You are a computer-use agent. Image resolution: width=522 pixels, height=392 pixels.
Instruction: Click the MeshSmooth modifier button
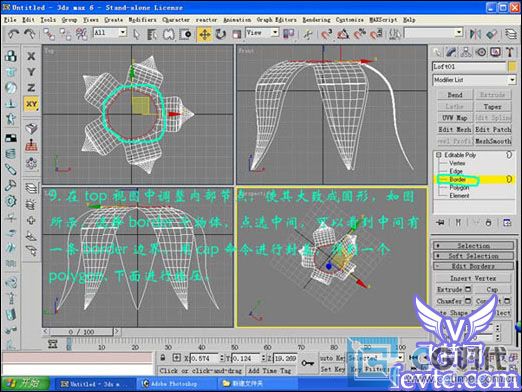[x=493, y=141]
